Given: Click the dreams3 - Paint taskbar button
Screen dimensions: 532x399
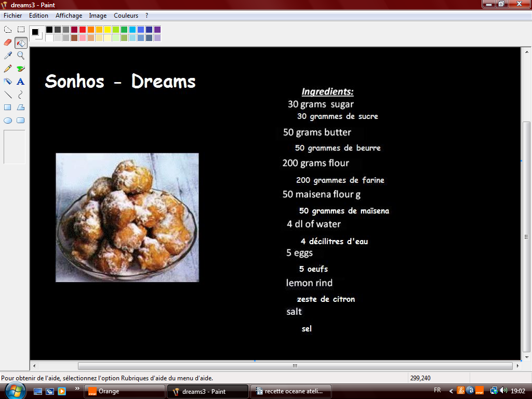Looking at the screenshot, I should tap(208, 391).
